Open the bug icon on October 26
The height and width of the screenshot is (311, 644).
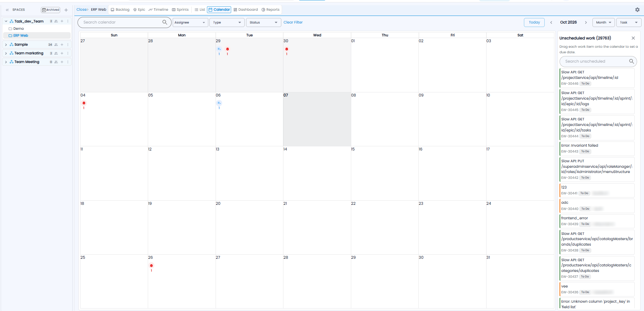151,266
